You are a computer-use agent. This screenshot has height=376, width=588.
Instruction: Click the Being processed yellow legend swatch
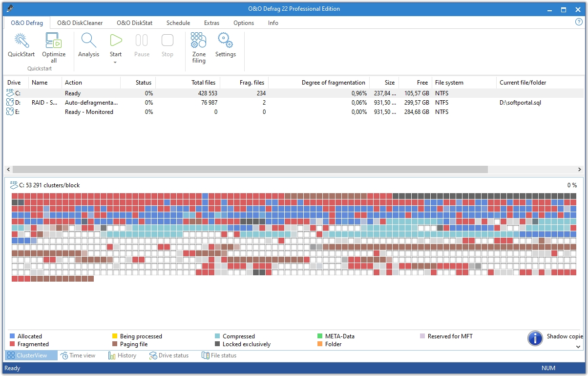115,336
